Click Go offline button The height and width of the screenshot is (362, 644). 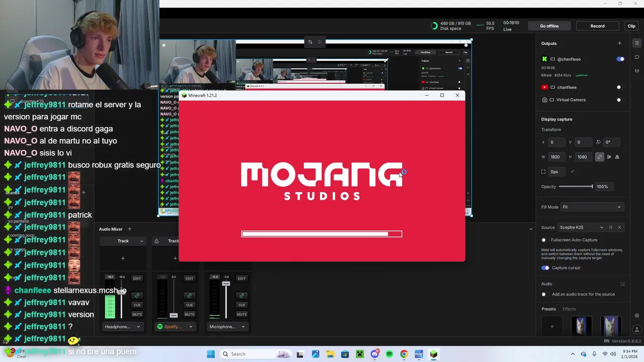click(x=549, y=26)
